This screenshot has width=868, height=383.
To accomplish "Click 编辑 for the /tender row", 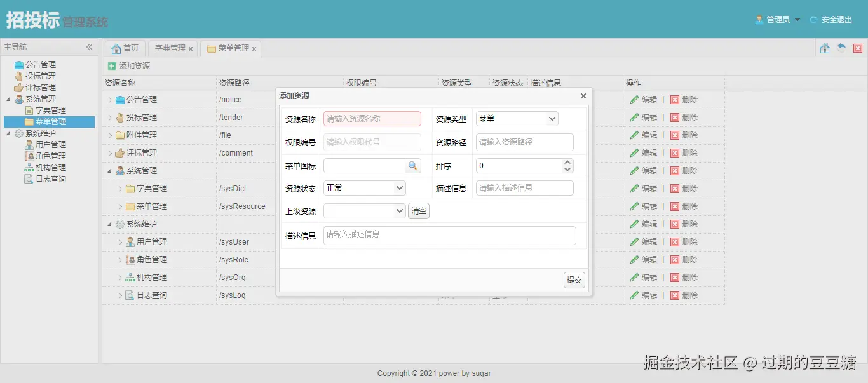I will [x=644, y=118].
